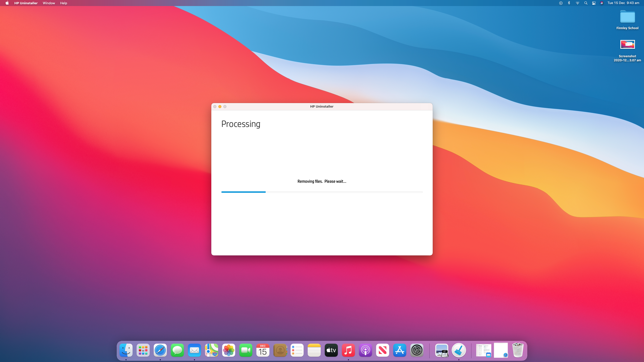Launch the App Store dock icon
This screenshot has width=644, height=362.
click(400, 350)
